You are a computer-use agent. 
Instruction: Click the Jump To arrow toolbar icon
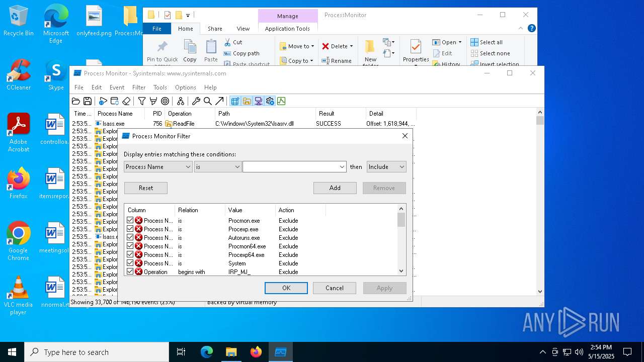(x=219, y=101)
